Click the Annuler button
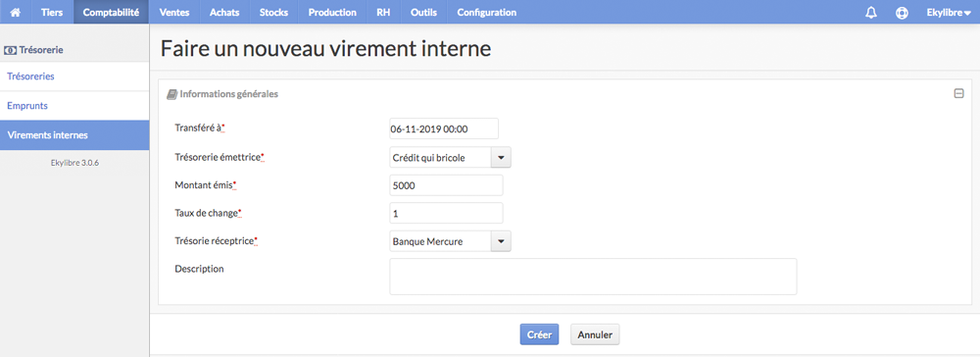 [595, 334]
